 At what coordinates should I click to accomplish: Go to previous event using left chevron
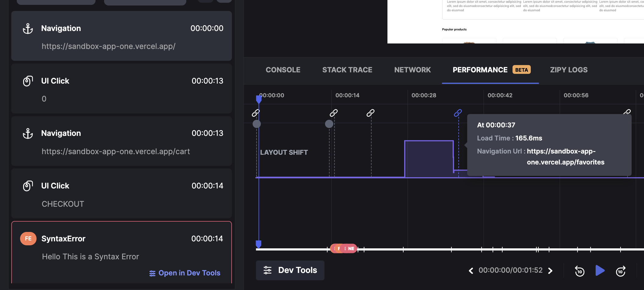(x=471, y=271)
